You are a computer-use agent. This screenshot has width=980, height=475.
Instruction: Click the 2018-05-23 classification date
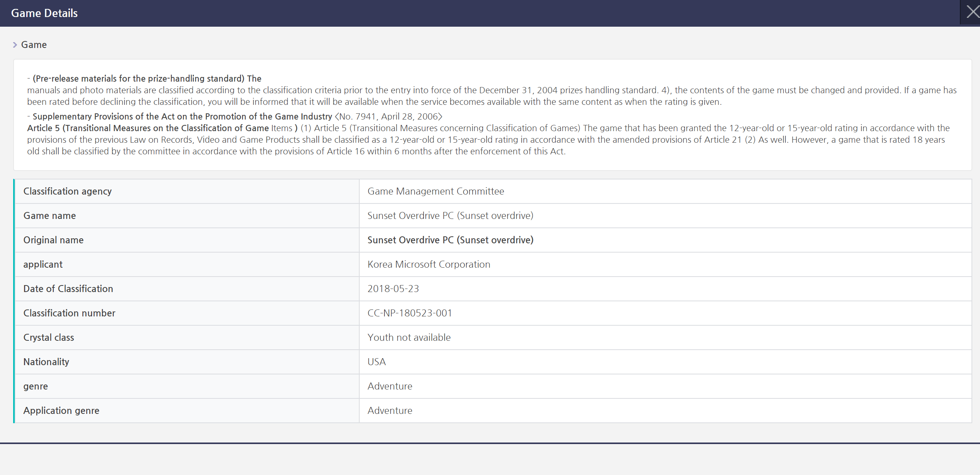tap(393, 289)
